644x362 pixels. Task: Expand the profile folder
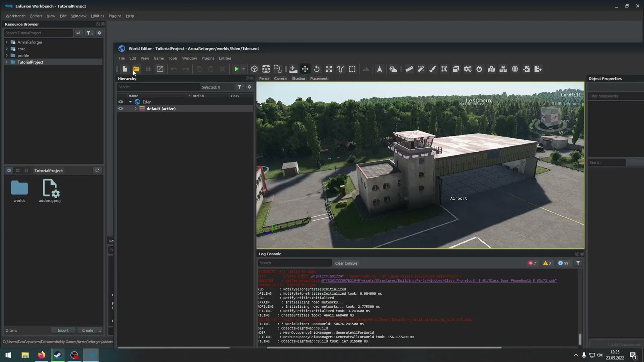[7, 56]
